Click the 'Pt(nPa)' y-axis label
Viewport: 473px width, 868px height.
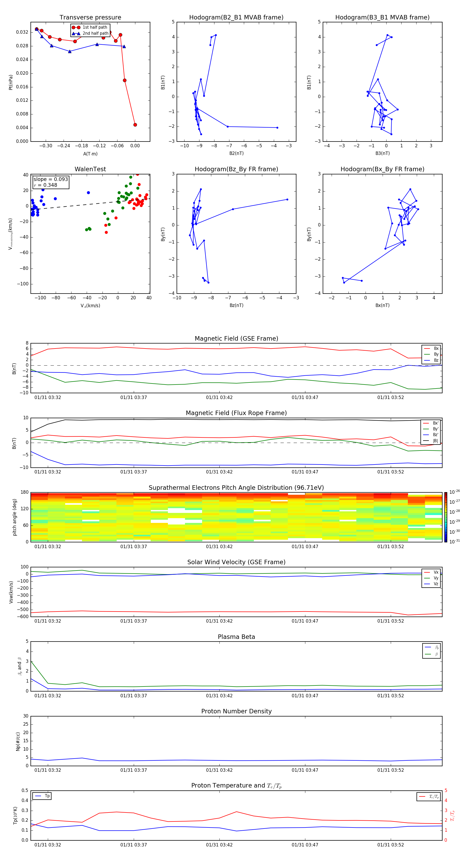click(x=11, y=82)
